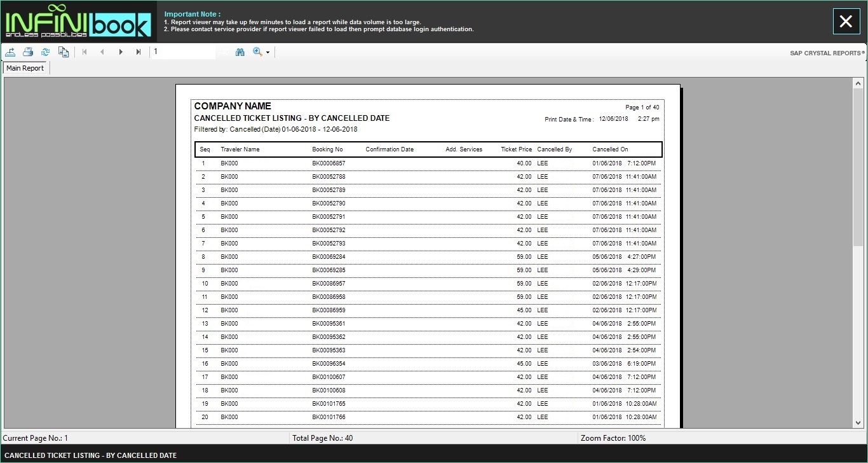Click booking number BK00052793

click(329, 244)
